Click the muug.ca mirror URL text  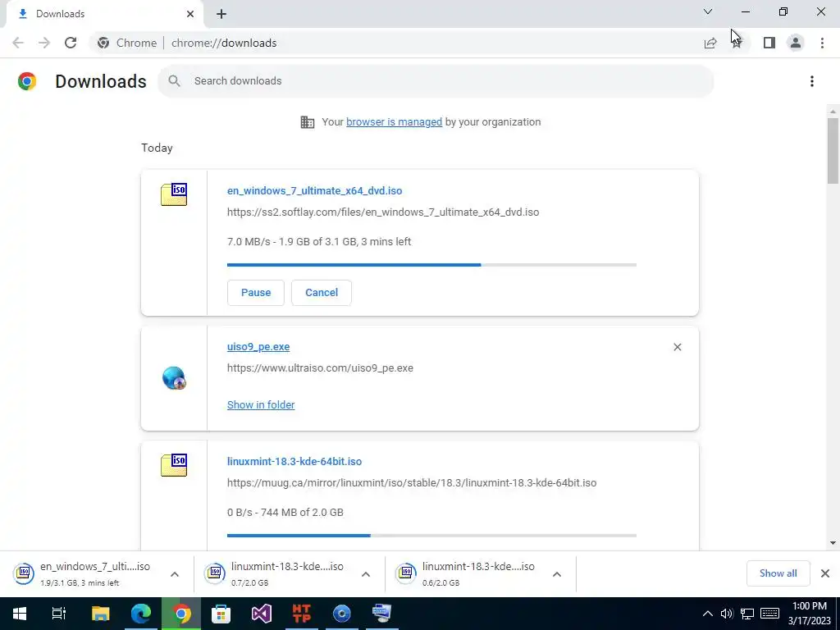[412, 482]
